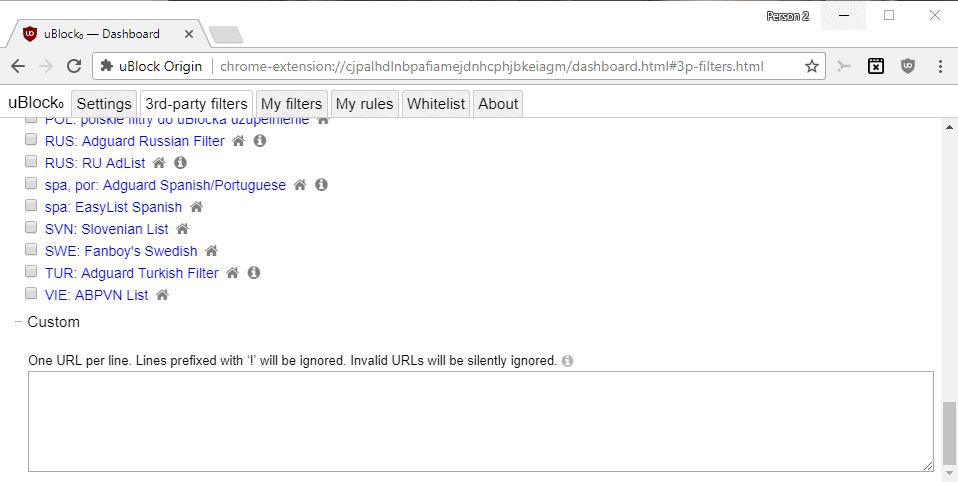Switch to the Settings tab
The width and height of the screenshot is (958, 482).
(104, 104)
